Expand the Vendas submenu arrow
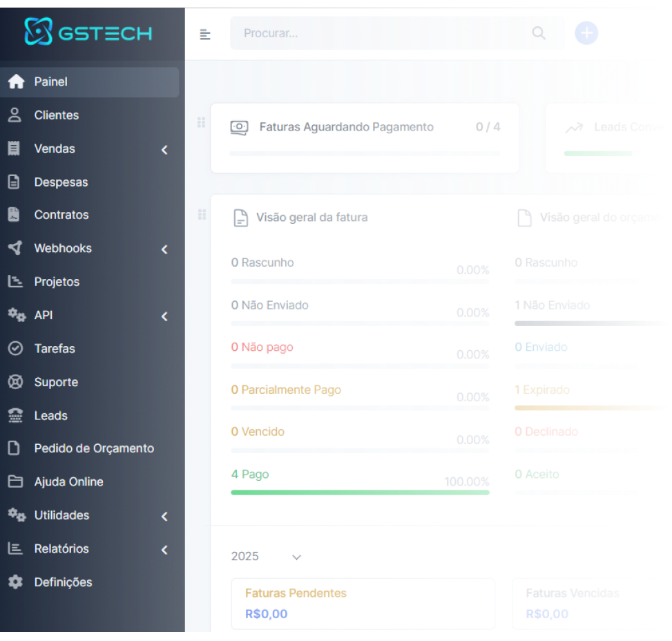This screenshot has height=641, width=672. 164,149
